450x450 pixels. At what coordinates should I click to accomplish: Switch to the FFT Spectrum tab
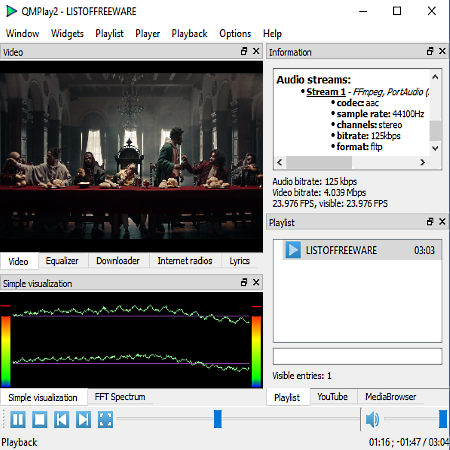tap(120, 397)
